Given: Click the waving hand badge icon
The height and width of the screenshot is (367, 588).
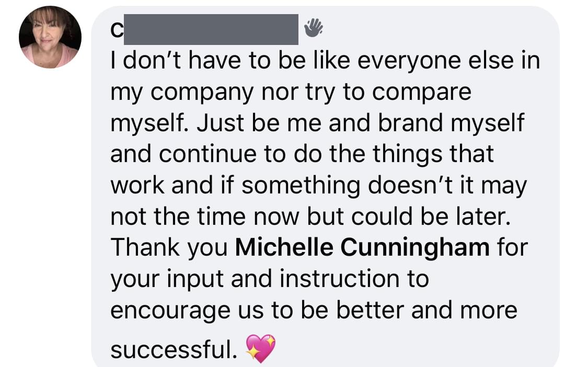Looking at the screenshot, I should coord(314,28).
